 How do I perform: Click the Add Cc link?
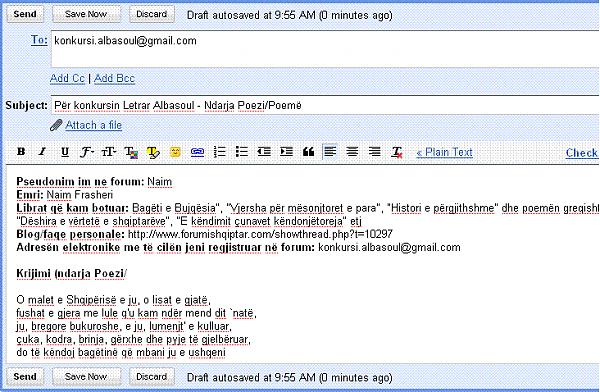[x=67, y=78]
